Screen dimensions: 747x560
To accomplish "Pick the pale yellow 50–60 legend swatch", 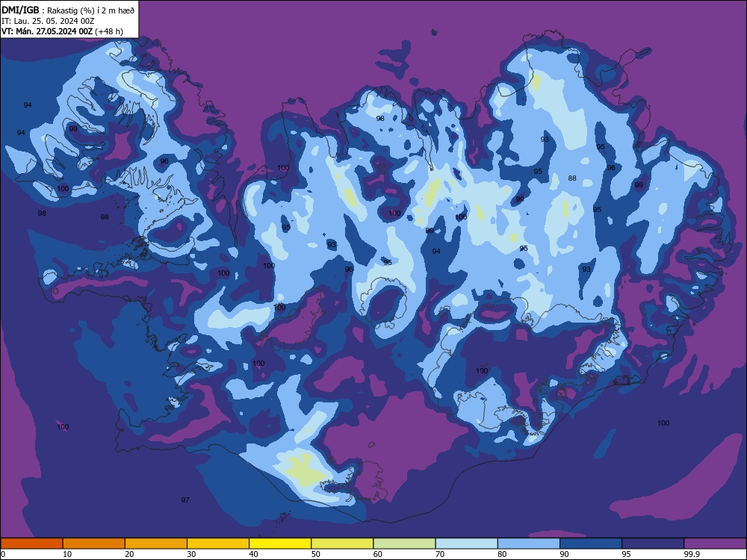I will pyautogui.click(x=343, y=544).
